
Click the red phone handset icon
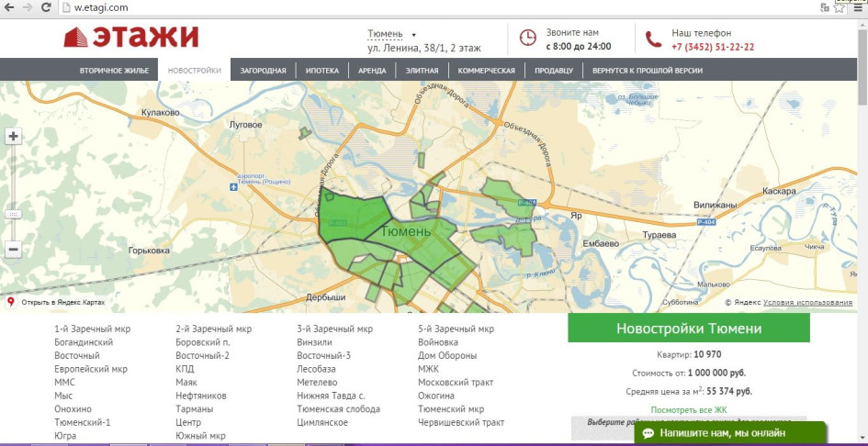653,39
